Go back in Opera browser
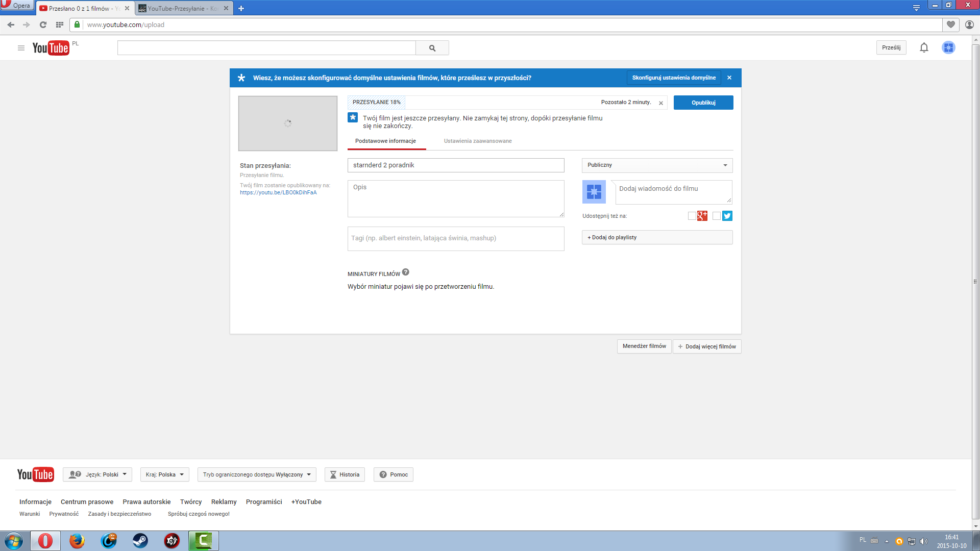Viewport: 980px width, 551px height. point(11,24)
